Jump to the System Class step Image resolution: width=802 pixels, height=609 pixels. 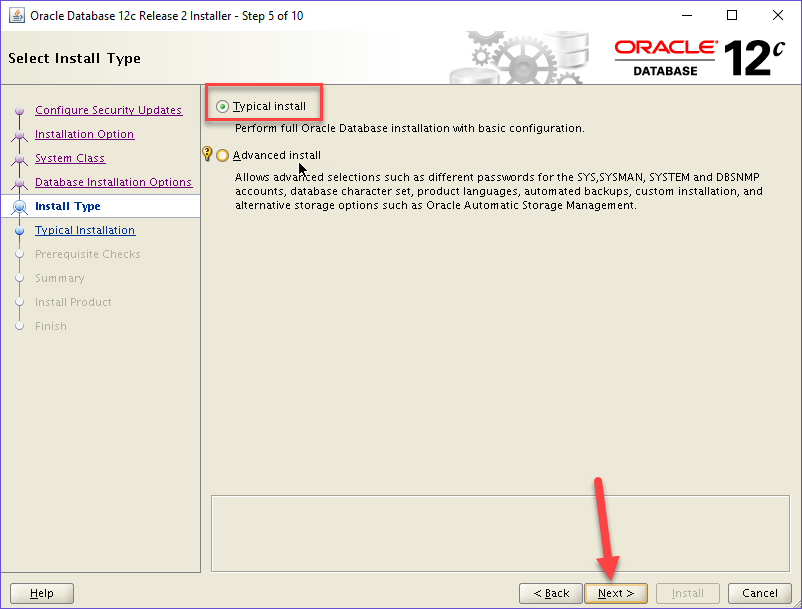(x=70, y=158)
